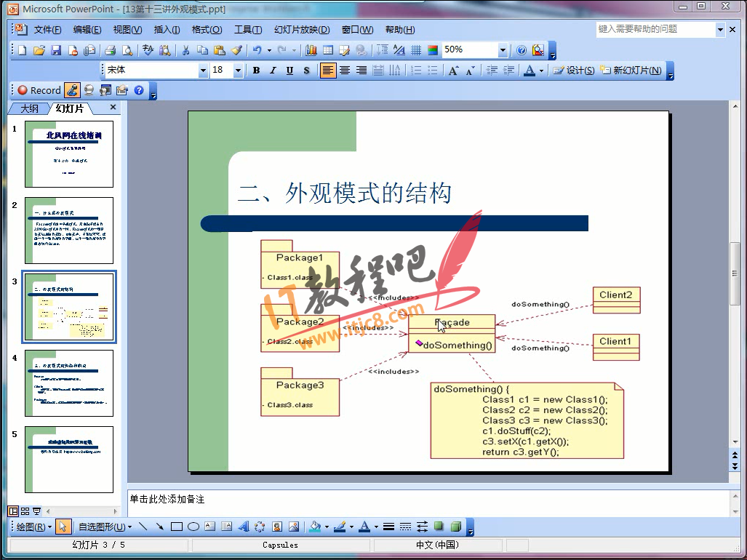Toggle bold formatting
The height and width of the screenshot is (560, 747).
(x=256, y=71)
